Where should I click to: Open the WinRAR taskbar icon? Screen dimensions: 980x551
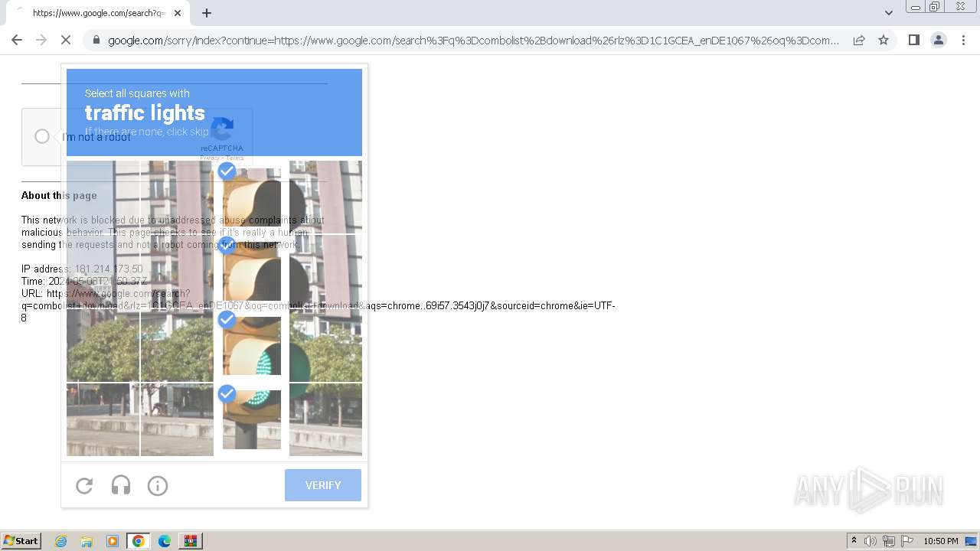(191, 541)
